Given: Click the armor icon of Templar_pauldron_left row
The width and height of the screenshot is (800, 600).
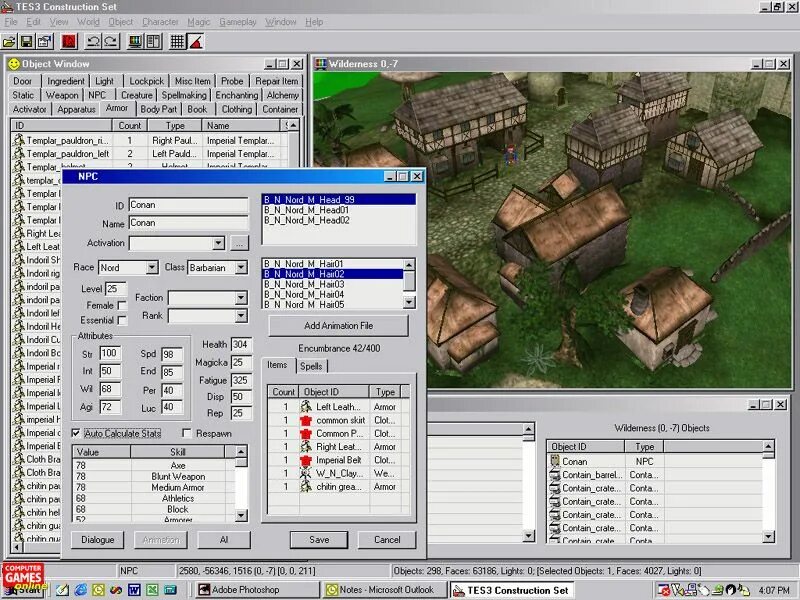Looking at the screenshot, I should pyautogui.click(x=19, y=154).
